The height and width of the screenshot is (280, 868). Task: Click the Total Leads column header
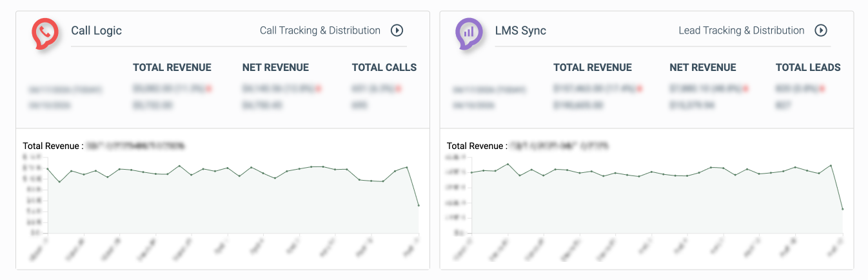[807, 67]
